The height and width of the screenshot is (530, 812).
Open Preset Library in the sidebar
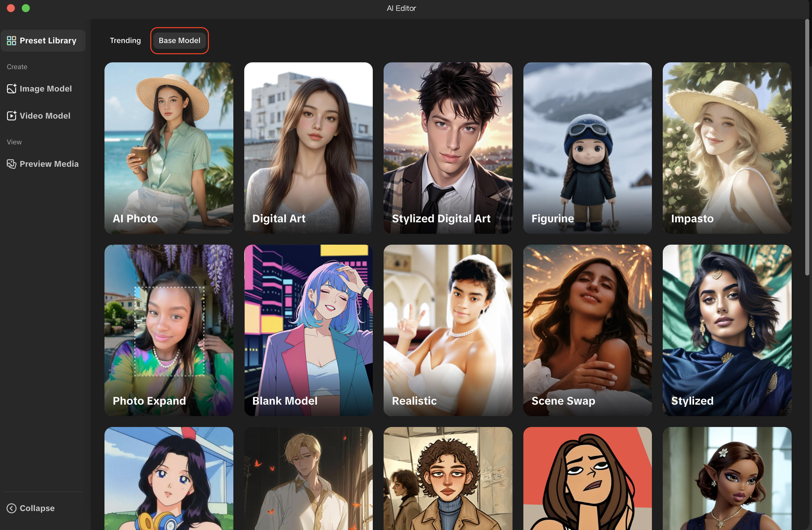pyautogui.click(x=43, y=41)
